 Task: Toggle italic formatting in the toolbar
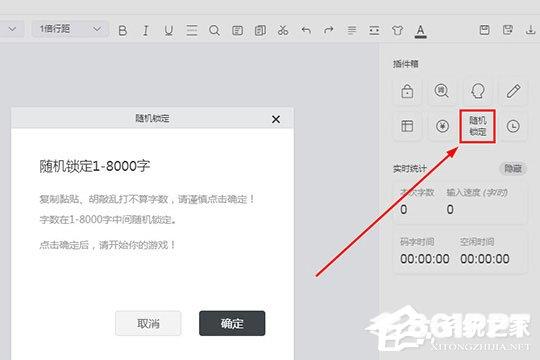tap(145, 30)
